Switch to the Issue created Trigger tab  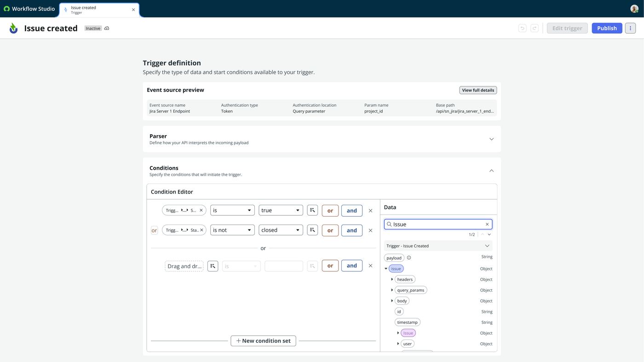tap(99, 10)
